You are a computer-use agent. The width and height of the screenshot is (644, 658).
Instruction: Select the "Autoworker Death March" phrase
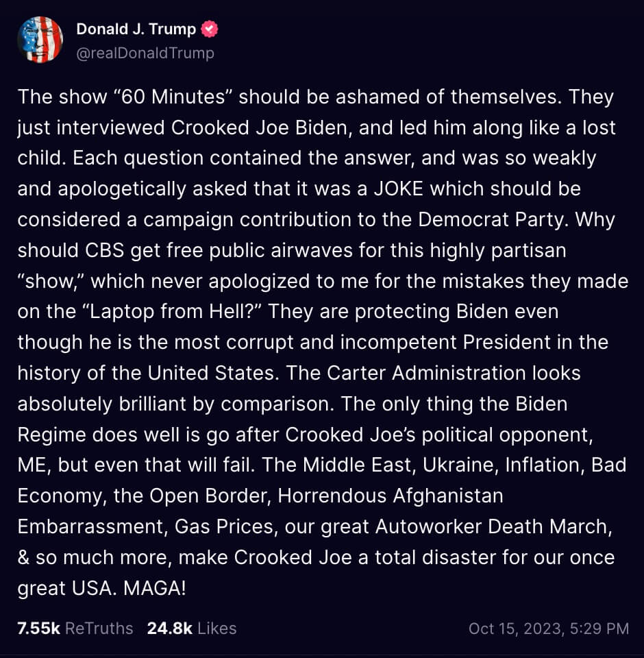(491, 526)
